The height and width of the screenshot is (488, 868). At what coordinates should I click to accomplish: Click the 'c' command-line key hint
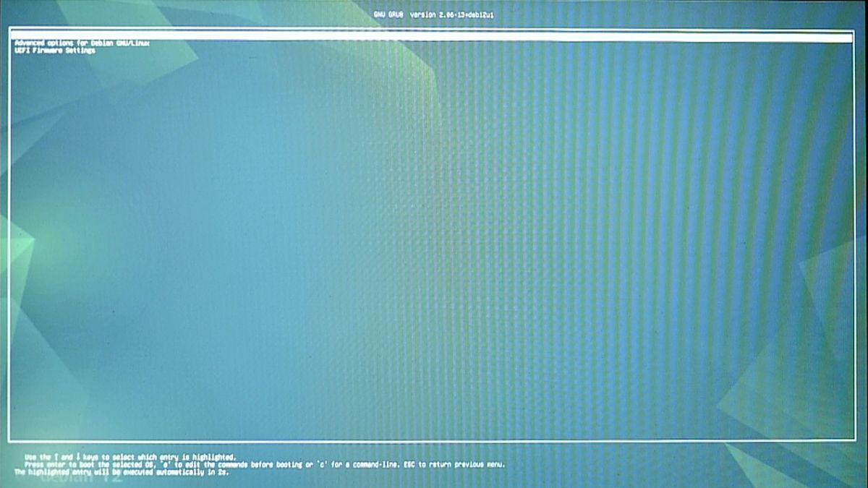click(x=320, y=464)
